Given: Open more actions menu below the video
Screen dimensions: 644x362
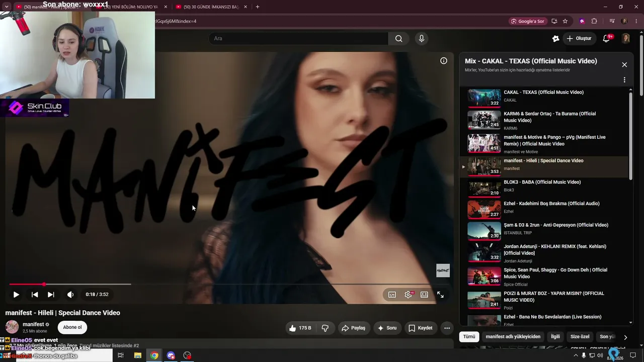Looking at the screenshot, I should pos(447,328).
